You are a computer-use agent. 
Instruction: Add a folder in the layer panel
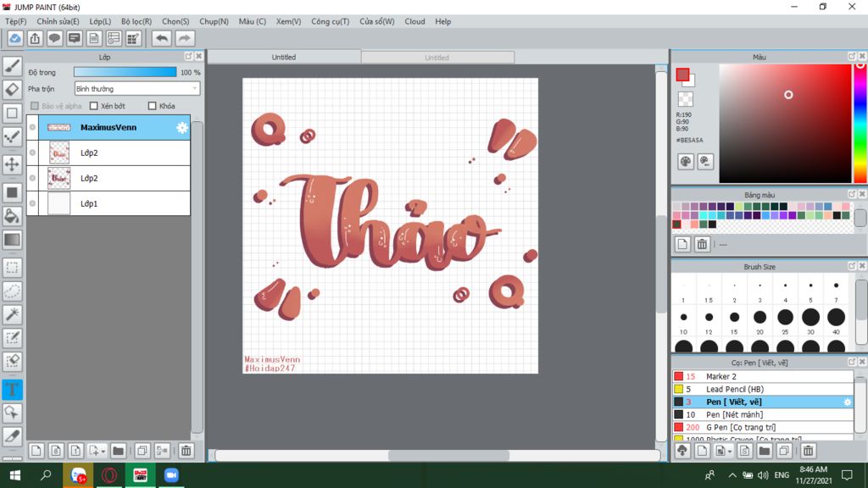[118, 451]
